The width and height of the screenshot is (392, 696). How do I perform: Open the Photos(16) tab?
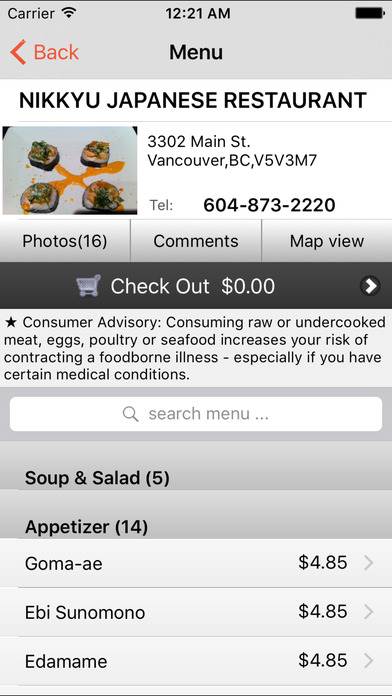tap(65, 241)
